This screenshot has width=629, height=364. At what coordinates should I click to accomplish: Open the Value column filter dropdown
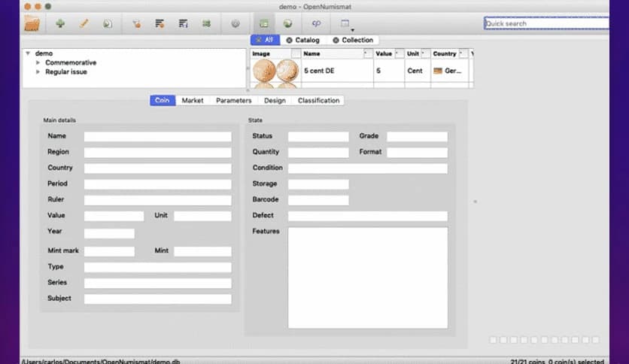coord(398,54)
